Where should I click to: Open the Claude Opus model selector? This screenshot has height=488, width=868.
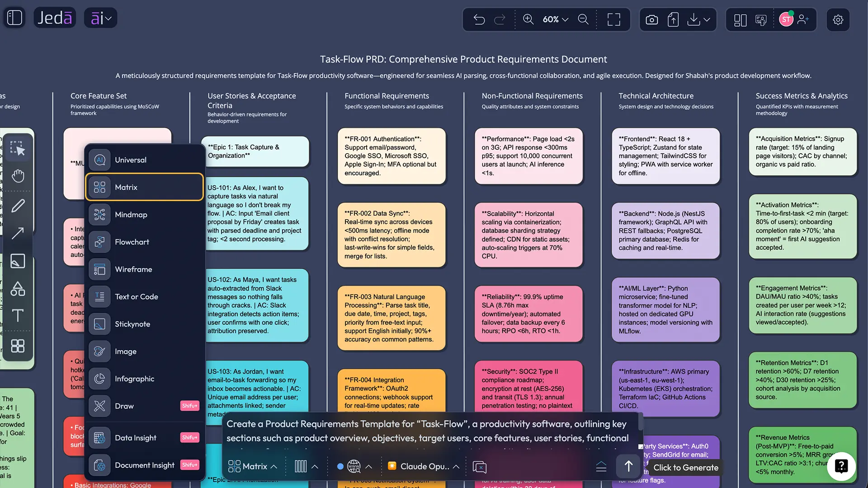424,466
